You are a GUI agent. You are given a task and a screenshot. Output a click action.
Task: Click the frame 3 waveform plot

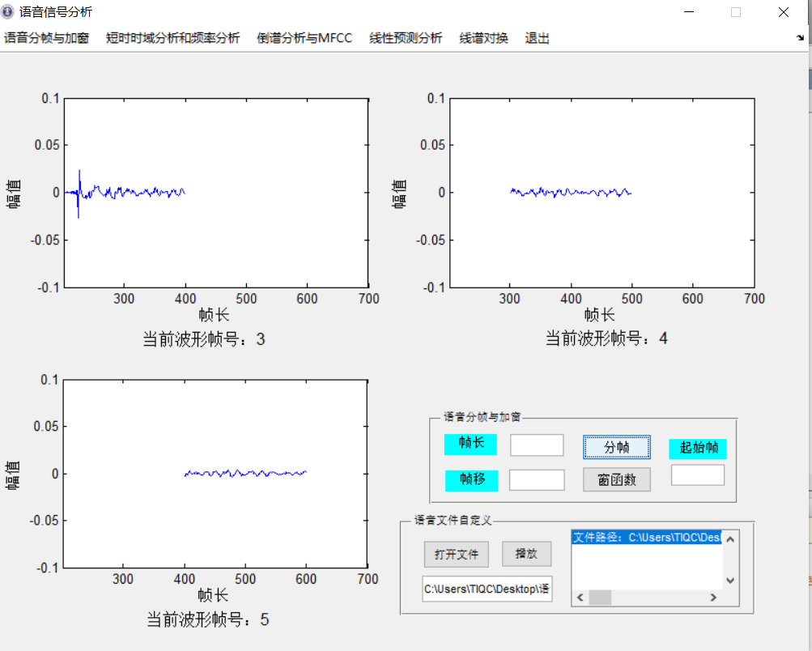pyautogui.click(x=216, y=193)
